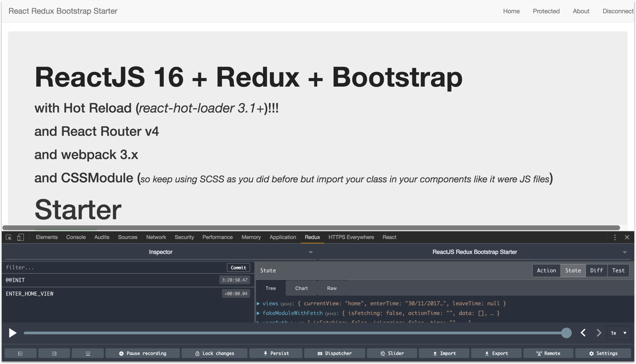Open the Elements DevTools tab

47,237
